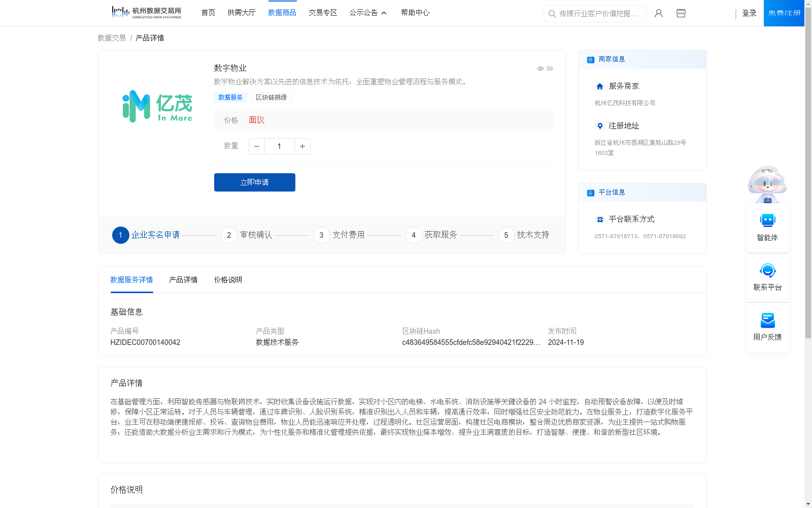Viewport: 812px width, 508px height.
Task: Open the user profile icon
Action: [659, 13]
